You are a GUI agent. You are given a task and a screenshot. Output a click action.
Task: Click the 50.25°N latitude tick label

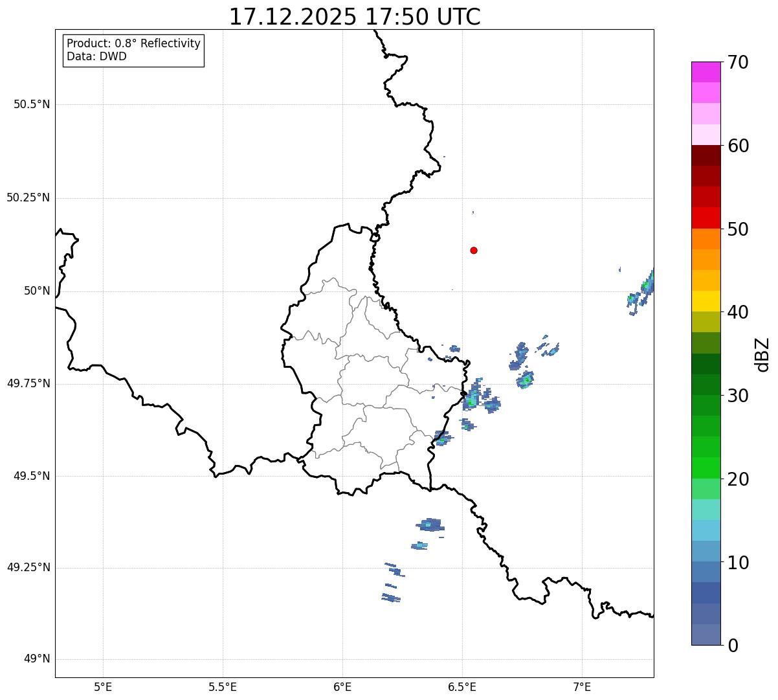point(28,198)
